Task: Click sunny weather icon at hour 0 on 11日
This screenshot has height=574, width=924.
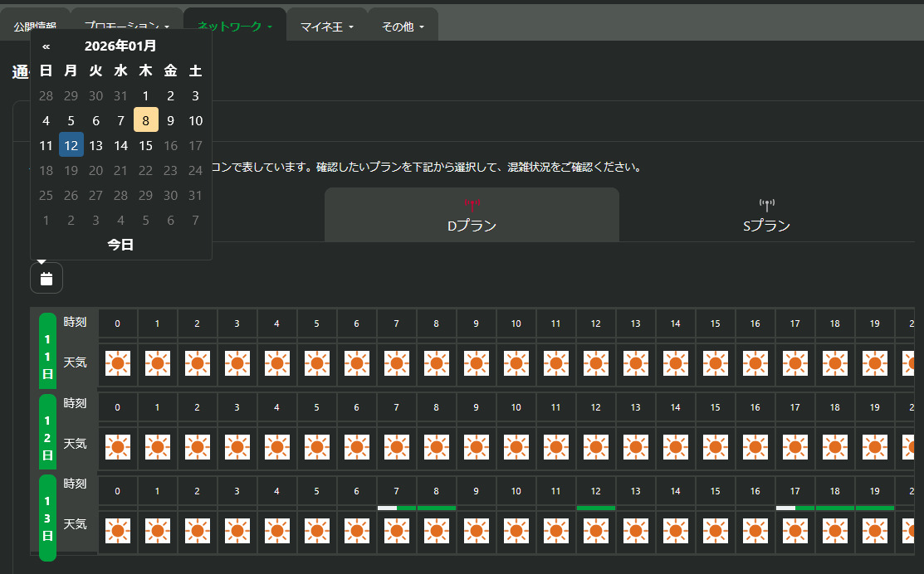Action: coord(118,363)
